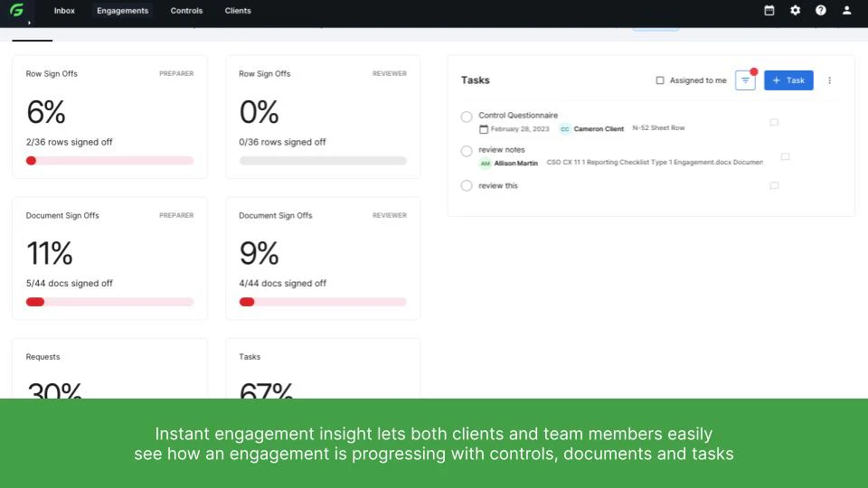The image size is (868, 488).
Task: Open the calendar icon in top bar
Action: 769,11
